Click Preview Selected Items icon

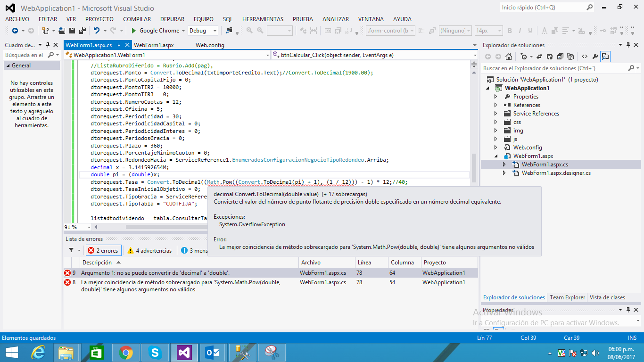coord(605,57)
